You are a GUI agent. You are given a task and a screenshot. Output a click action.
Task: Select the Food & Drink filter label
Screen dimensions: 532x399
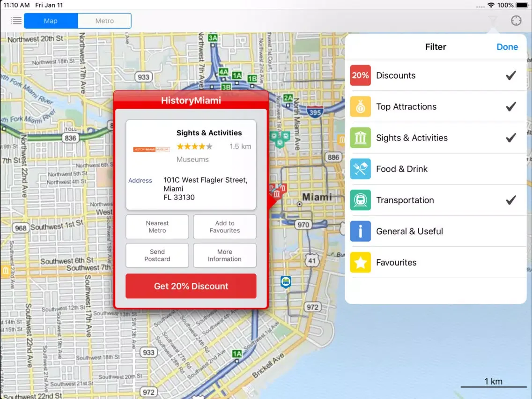click(402, 169)
